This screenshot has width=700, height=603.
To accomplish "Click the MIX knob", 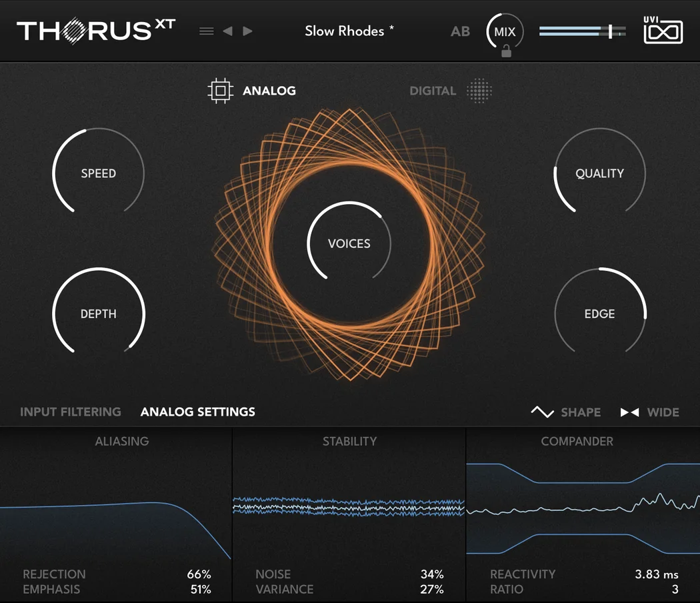I will pos(505,32).
